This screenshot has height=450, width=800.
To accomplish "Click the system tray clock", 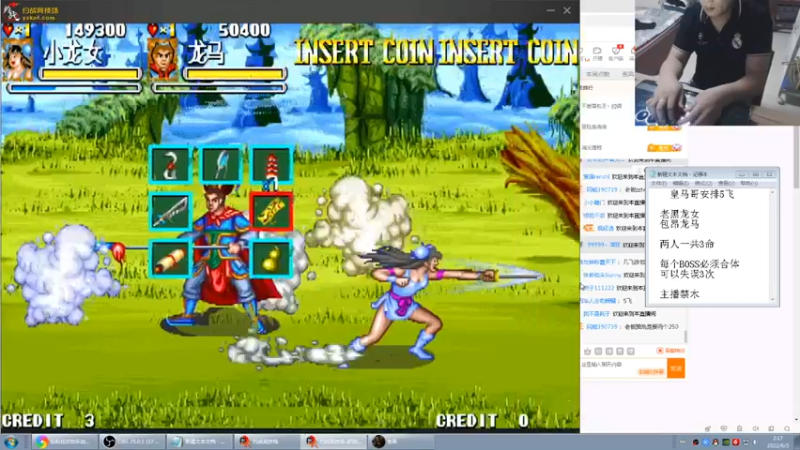I will click(779, 442).
